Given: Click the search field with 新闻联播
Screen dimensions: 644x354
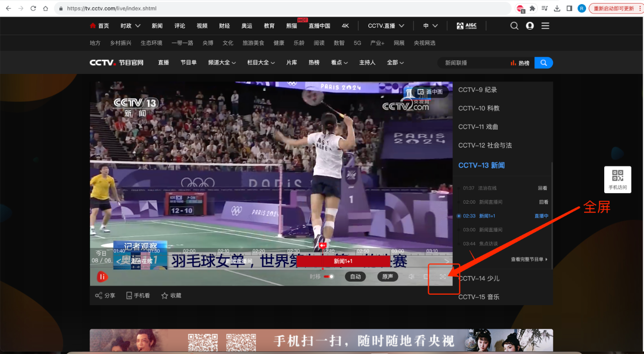Looking at the screenshot, I should point(473,63).
